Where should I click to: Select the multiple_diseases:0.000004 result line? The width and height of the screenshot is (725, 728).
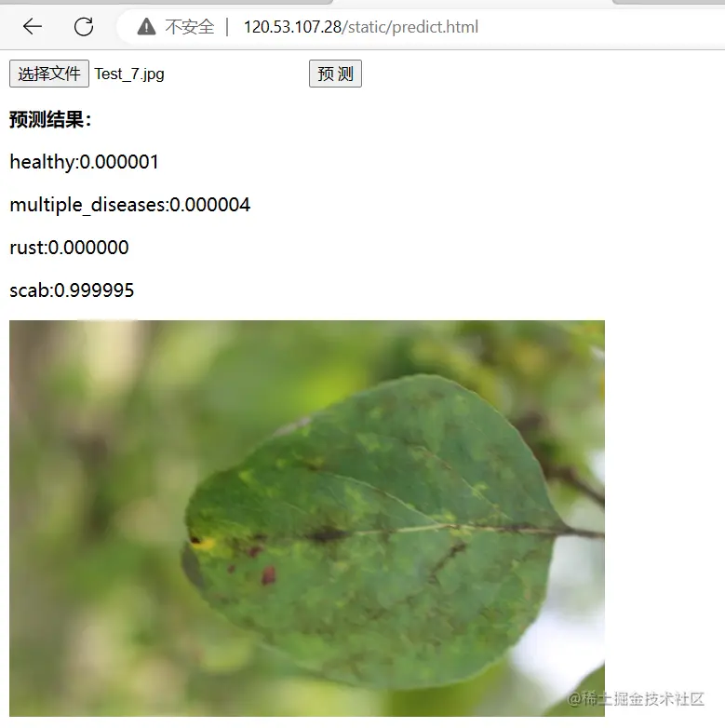pyautogui.click(x=130, y=205)
